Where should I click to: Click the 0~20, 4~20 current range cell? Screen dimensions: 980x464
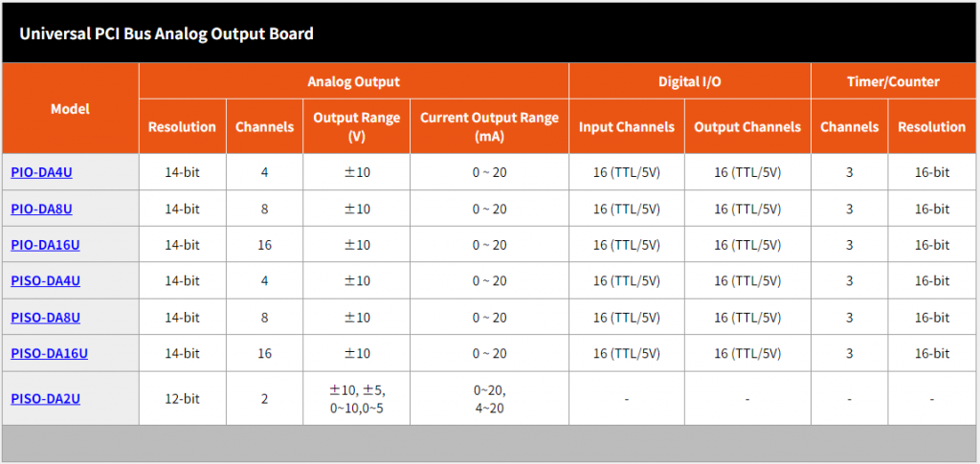(x=489, y=398)
